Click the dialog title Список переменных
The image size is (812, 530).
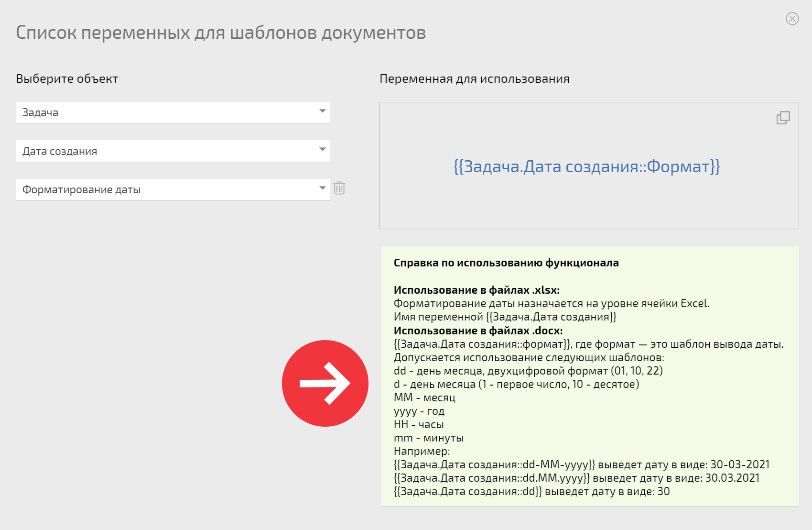(x=221, y=33)
